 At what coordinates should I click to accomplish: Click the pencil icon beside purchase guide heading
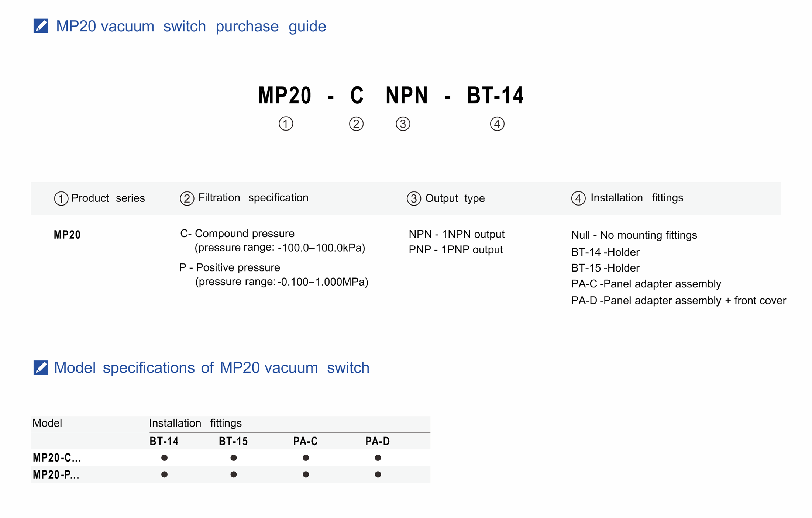point(41,26)
